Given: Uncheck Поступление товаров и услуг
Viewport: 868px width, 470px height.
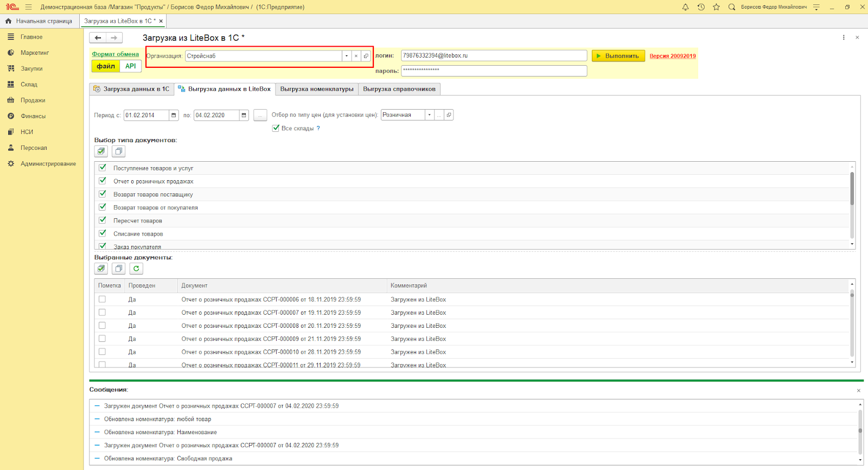Looking at the screenshot, I should [x=102, y=168].
